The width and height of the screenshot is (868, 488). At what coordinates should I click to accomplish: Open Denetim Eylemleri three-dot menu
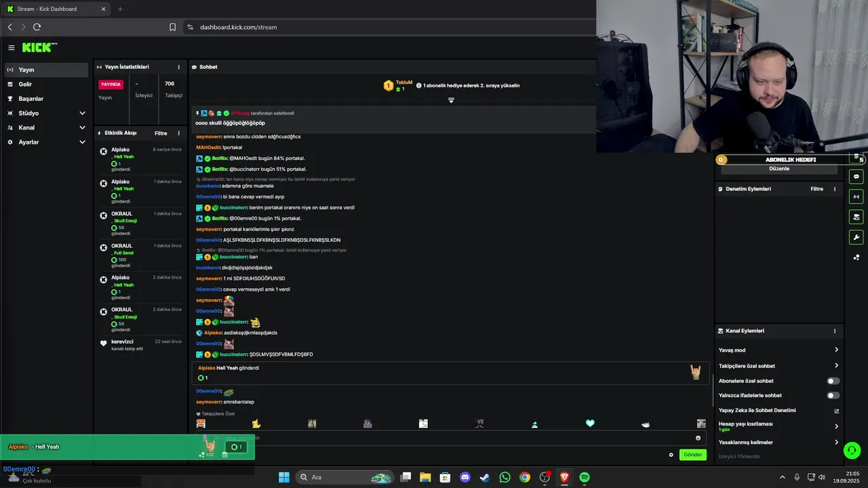pos(835,189)
